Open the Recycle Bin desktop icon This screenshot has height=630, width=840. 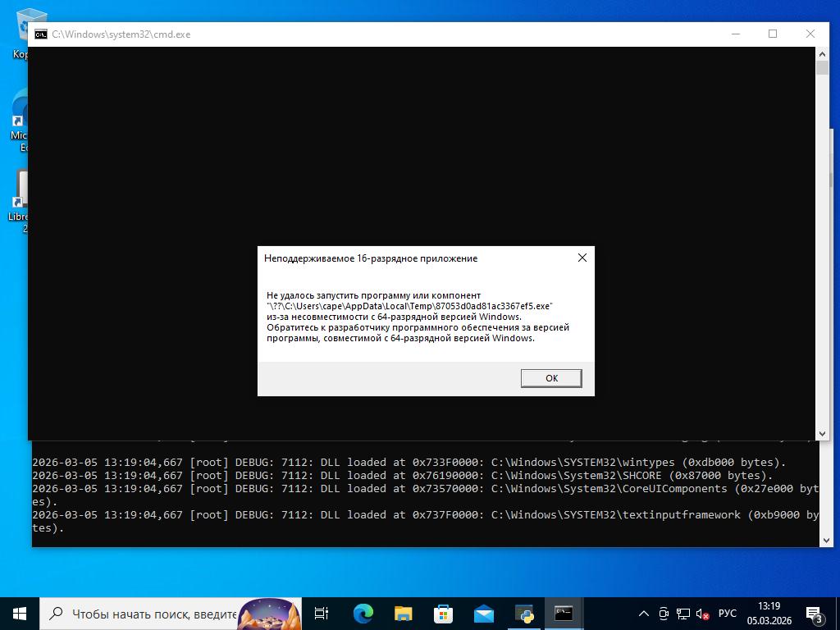click(x=31, y=25)
